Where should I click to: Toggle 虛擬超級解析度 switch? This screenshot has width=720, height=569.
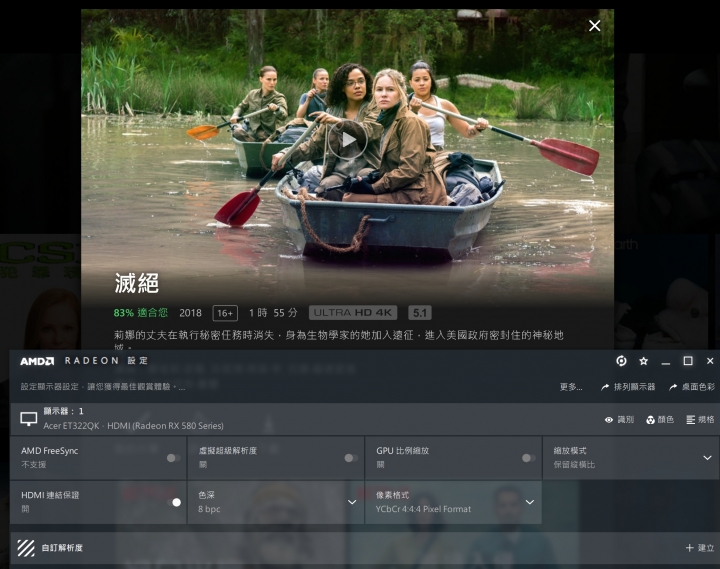pyautogui.click(x=351, y=458)
